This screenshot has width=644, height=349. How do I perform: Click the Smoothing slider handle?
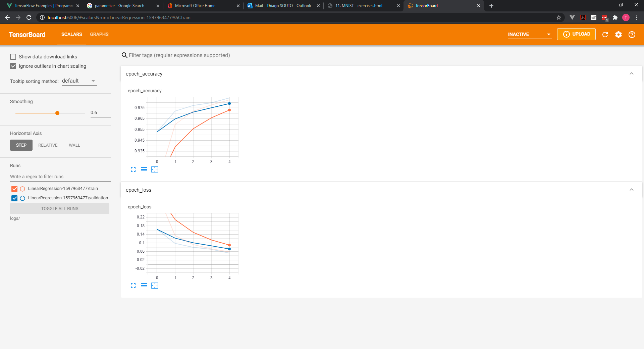57,113
